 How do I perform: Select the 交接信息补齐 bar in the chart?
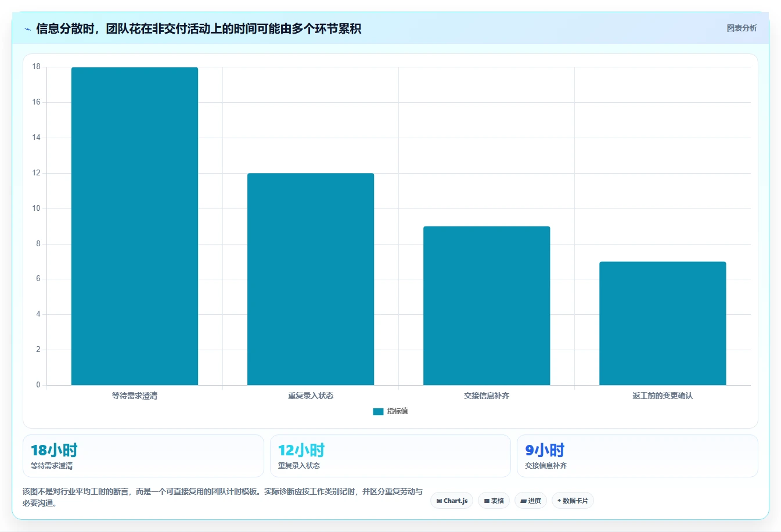coord(487,305)
